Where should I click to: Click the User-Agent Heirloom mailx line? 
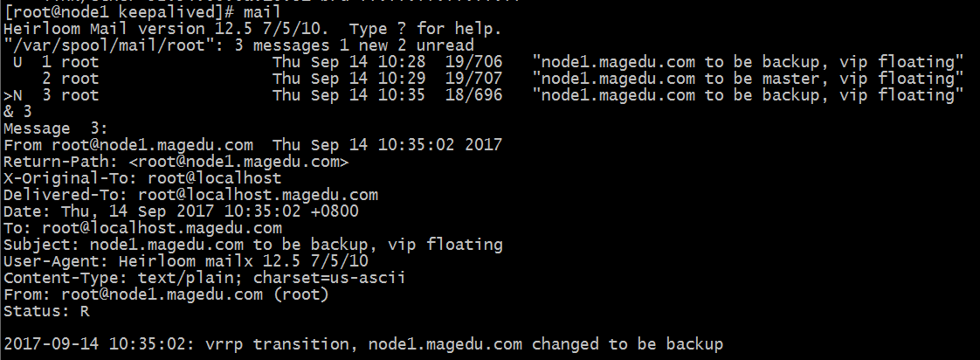186,260
